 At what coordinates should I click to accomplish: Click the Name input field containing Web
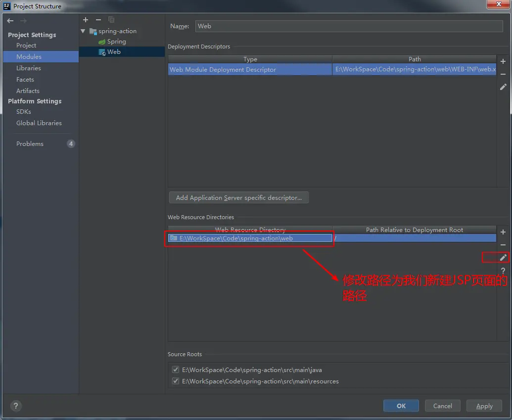[349, 26]
